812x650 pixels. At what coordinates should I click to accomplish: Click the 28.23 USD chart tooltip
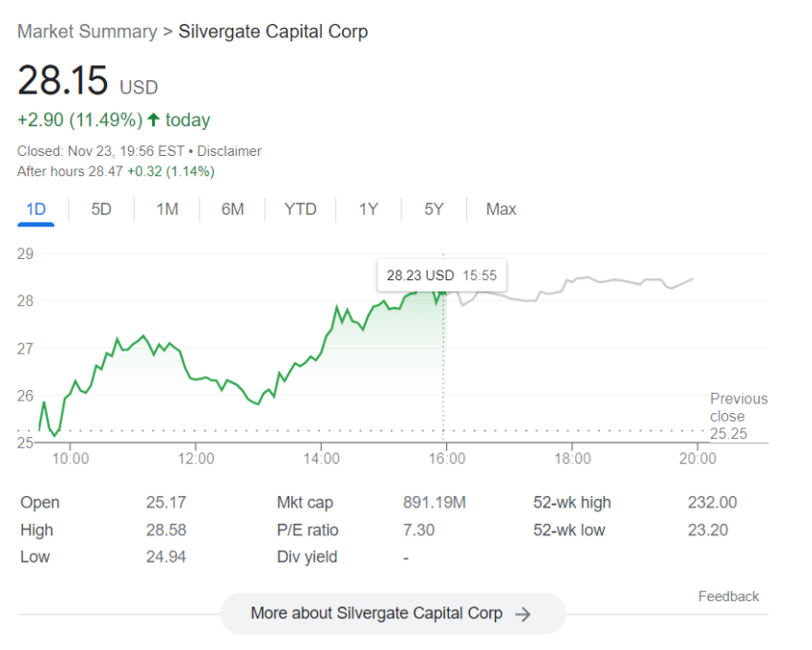(x=441, y=275)
